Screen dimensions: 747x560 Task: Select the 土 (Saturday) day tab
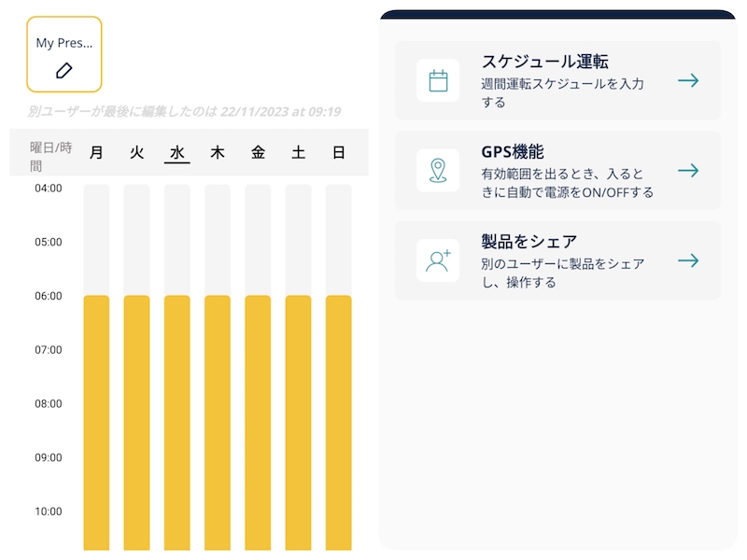[x=297, y=152]
